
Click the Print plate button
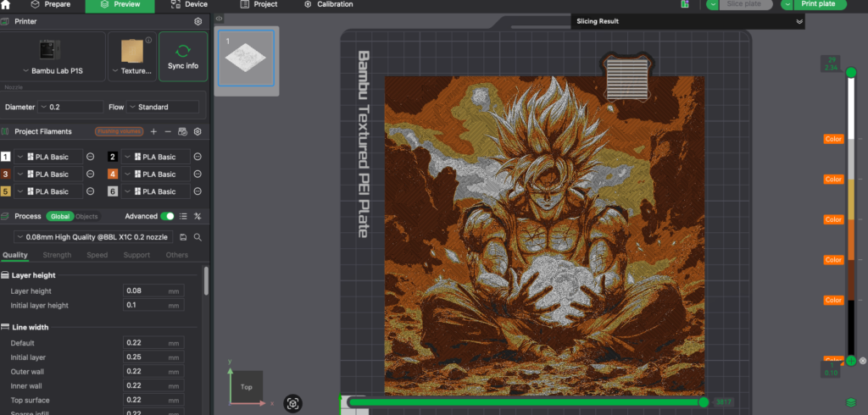[x=817, y=4]
